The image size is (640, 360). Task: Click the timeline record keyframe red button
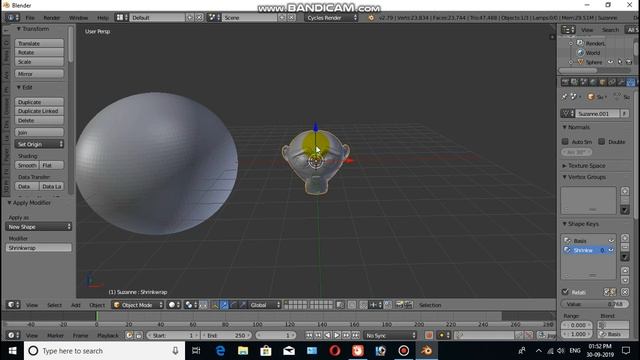(x=429, y=336)
